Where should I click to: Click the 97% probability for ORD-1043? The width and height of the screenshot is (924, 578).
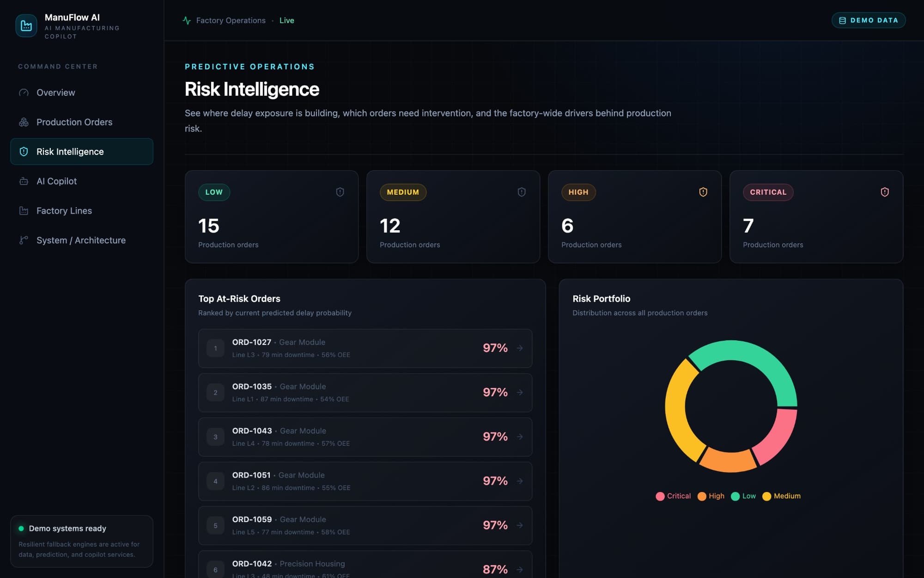click(495, 437)
